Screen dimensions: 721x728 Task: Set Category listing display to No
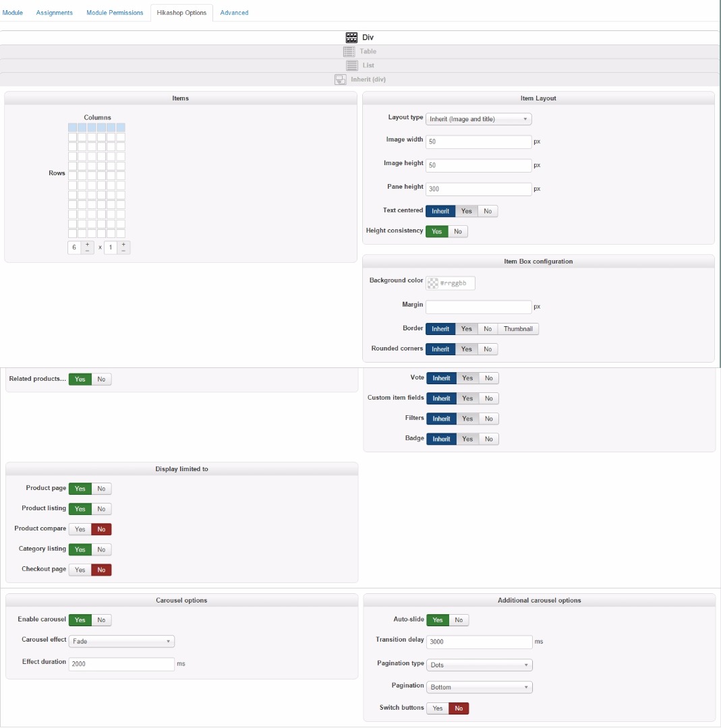click(x=101, y=550)
